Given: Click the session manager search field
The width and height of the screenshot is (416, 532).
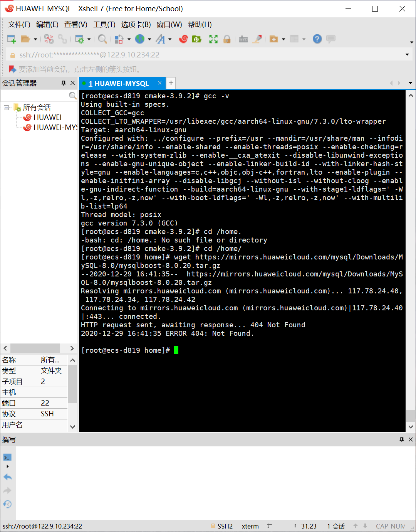Looking at the screenshot, I should click(x=35, y=95).
